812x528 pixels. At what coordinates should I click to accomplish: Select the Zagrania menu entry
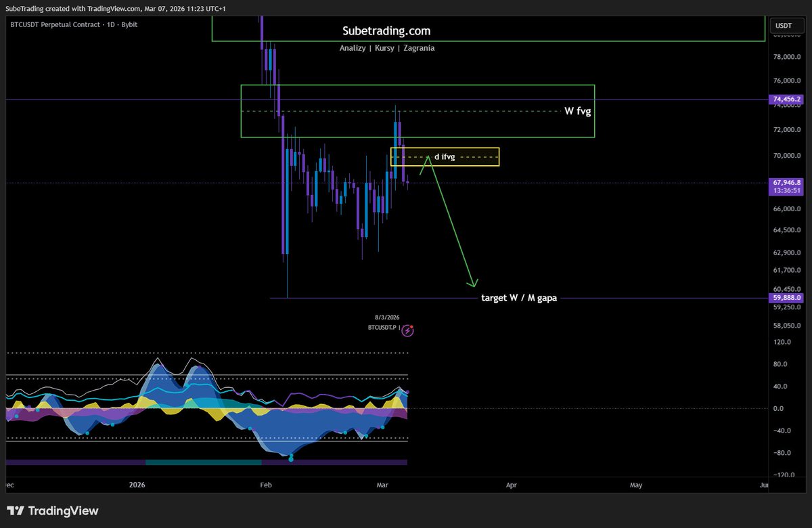(418, 48)
